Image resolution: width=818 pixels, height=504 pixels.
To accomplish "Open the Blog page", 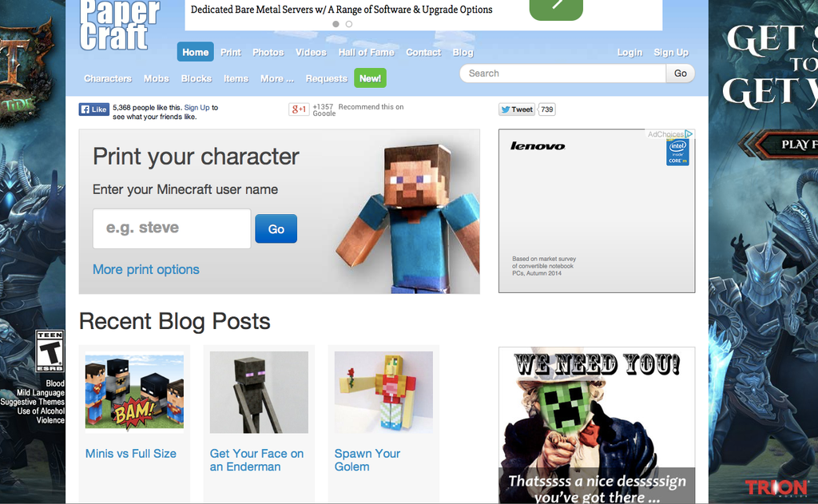I will point(463,52).
